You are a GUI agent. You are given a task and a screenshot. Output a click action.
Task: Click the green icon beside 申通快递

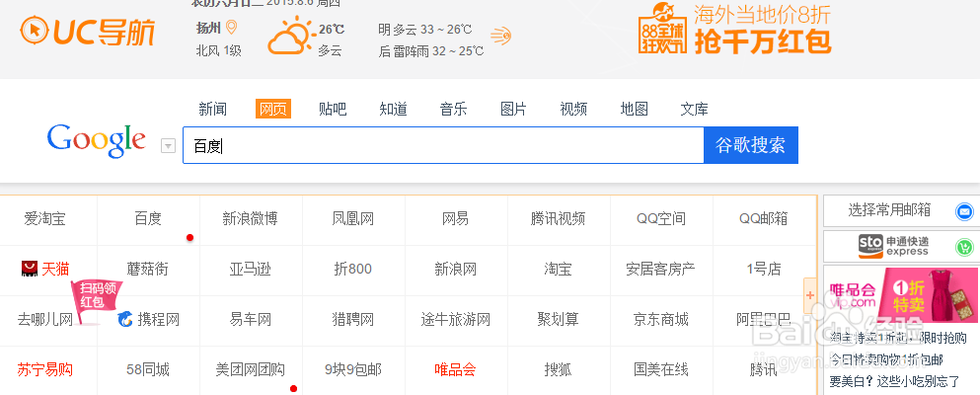(964, 247)
